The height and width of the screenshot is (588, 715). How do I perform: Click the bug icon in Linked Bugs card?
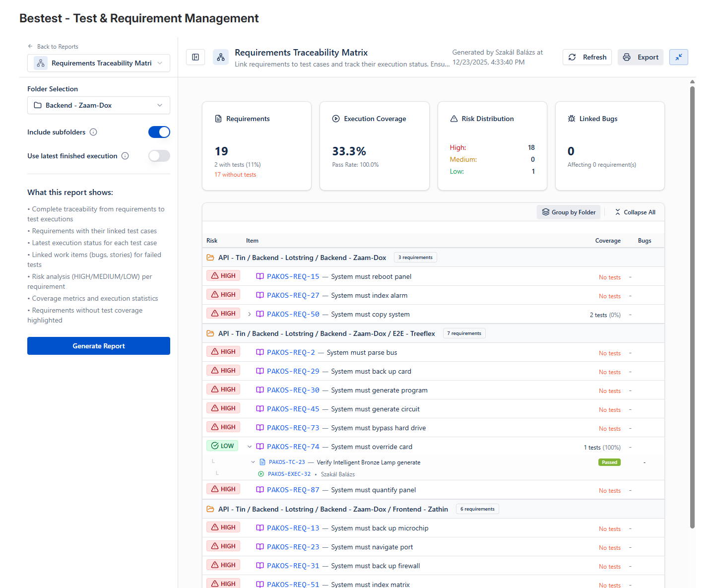(571, 118)
